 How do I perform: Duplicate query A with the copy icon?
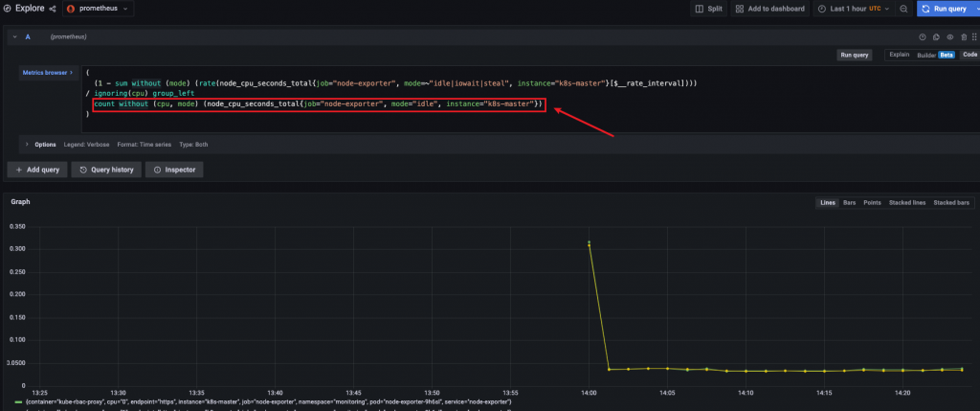coord(936,37)
